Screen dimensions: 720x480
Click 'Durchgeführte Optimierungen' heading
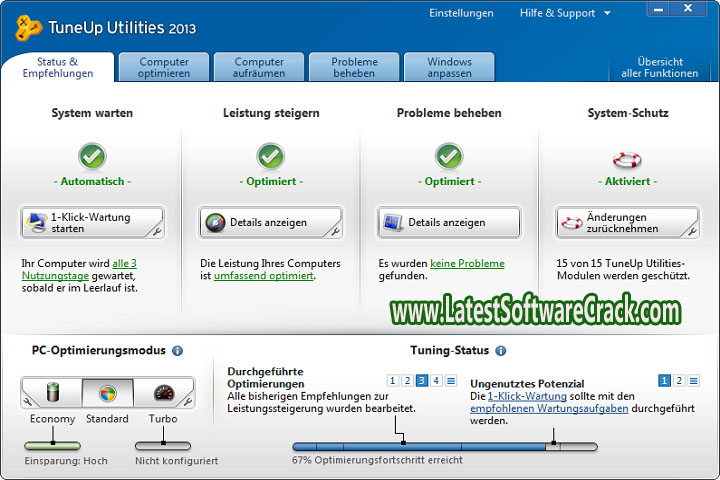point(266,378)
